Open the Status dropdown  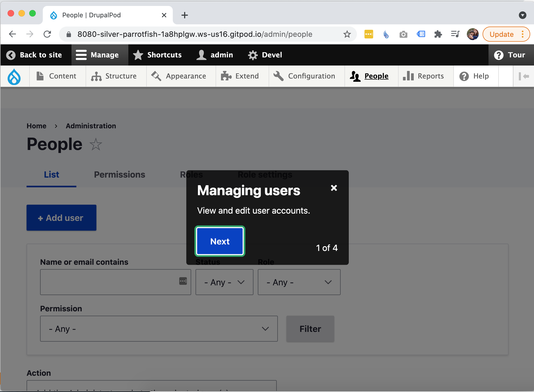pos(224,282)
